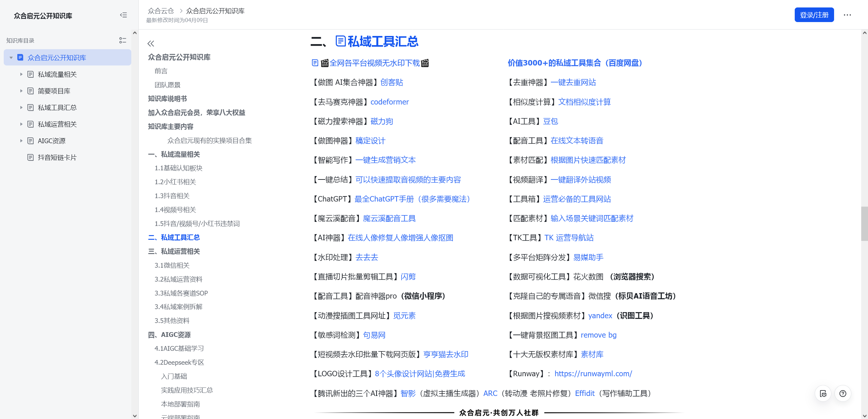The width and height of the screenshot is (868, 419).
Task: Click sidebar scrollbar down arrow
Action: coord(135,416)
